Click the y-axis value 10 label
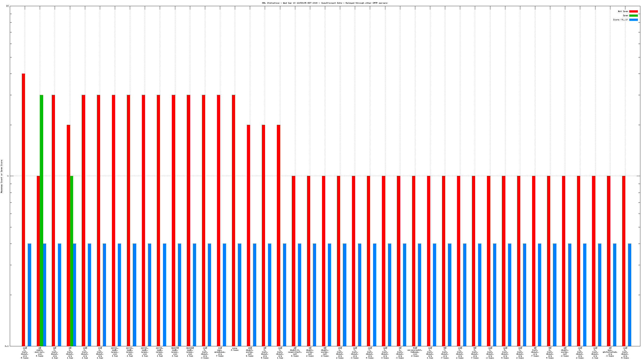The width and height of the screenshot is (644, 362). pos(7,6)
